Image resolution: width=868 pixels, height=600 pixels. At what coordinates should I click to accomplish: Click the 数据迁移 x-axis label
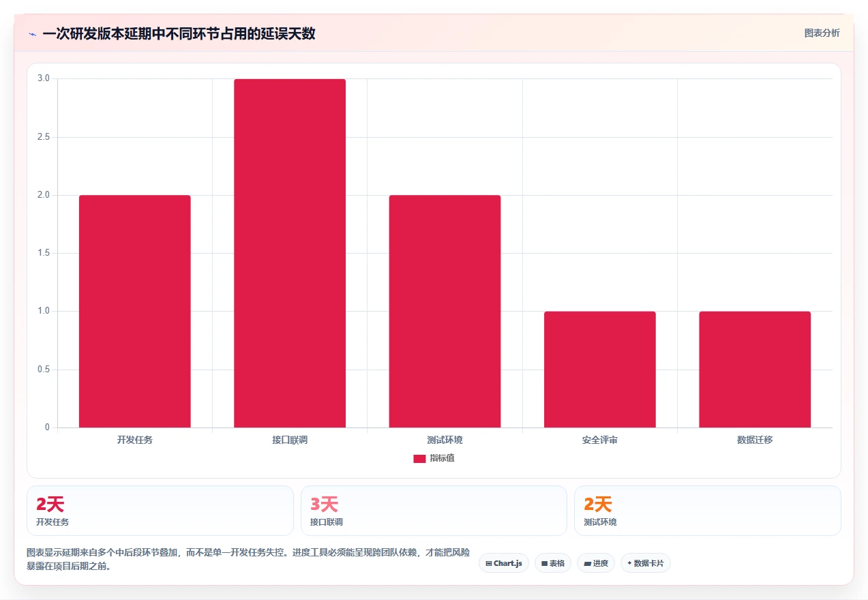755,440
